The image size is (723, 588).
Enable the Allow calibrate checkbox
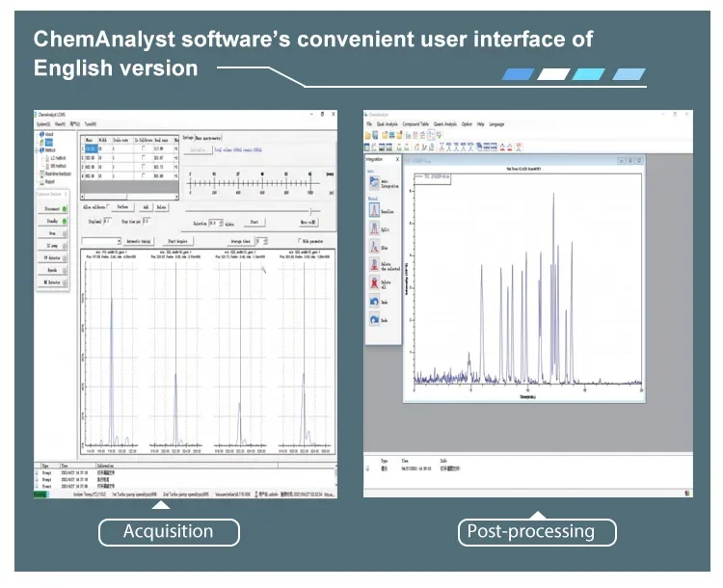pyautogui.click(x=108, y=206)
